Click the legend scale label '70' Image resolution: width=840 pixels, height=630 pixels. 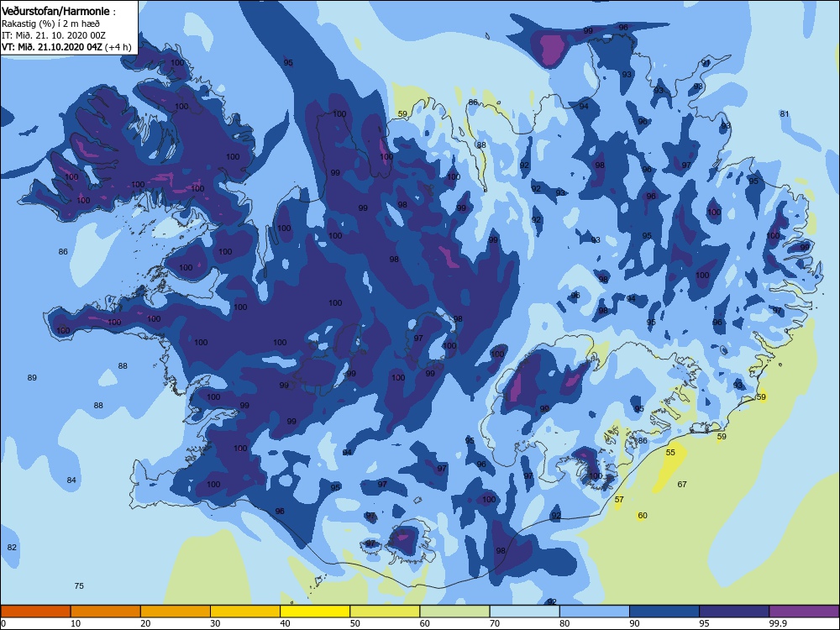point(495,623)
